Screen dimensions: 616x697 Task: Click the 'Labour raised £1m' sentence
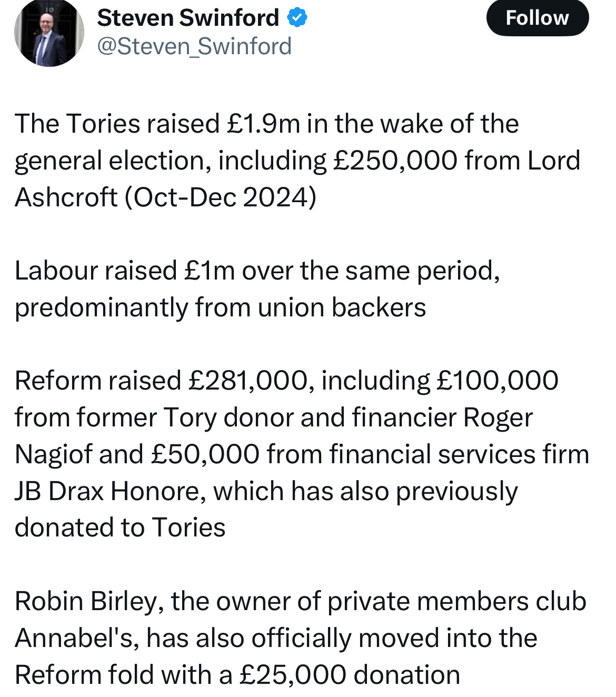(x=125, y=271)
